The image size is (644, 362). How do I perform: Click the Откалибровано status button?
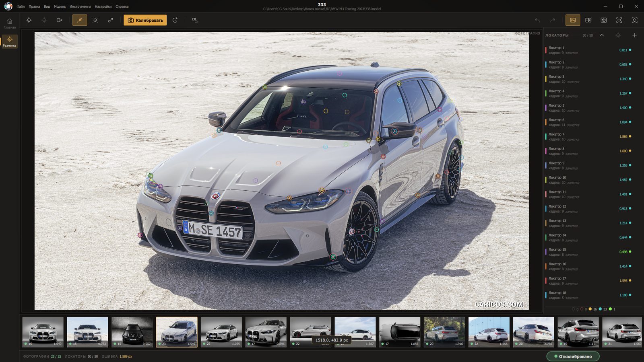(573, 356)
